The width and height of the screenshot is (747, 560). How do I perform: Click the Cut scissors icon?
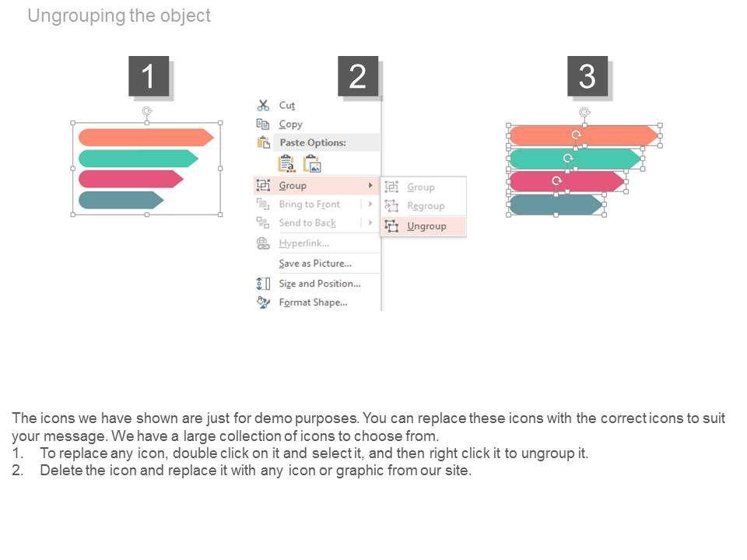(263, 105)
